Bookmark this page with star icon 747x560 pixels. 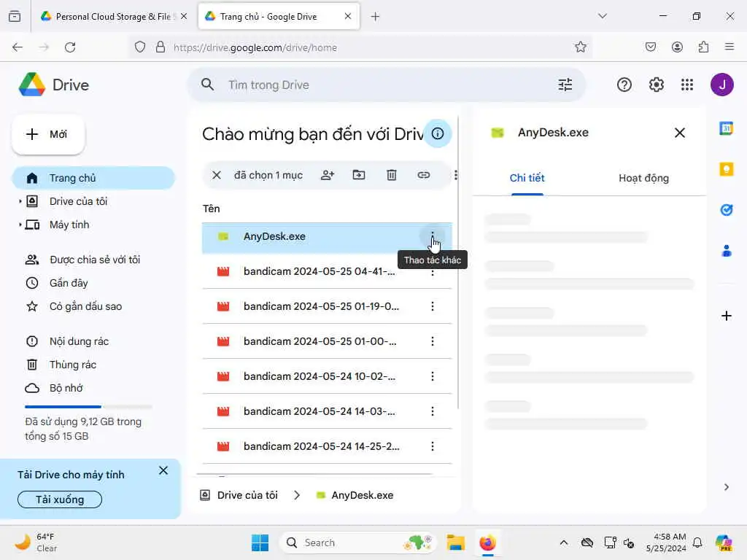580,47
